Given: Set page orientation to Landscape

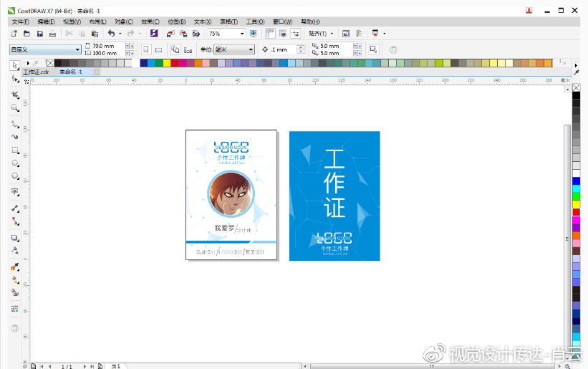Looking at the screenshot, I should [158, 49].
